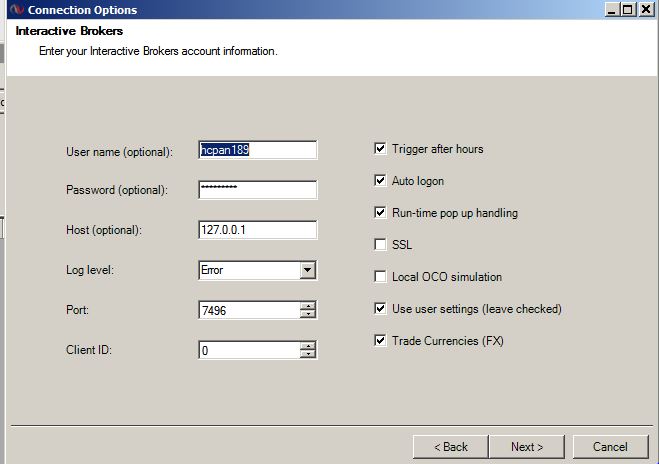Click 'Enter your Interactive Brokers account information' text
Image resolution: width=659 pixels, height=464 pixels.
point(158,51)
